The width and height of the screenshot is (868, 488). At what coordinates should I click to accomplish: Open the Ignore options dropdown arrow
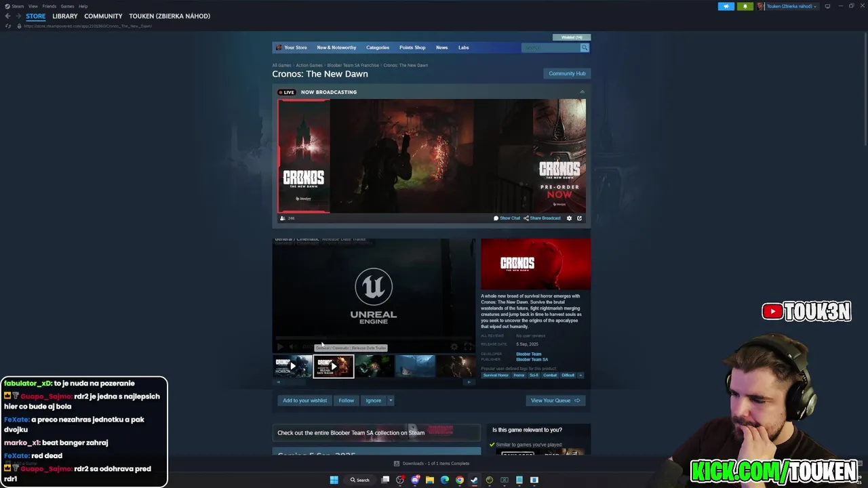(391, 401)
